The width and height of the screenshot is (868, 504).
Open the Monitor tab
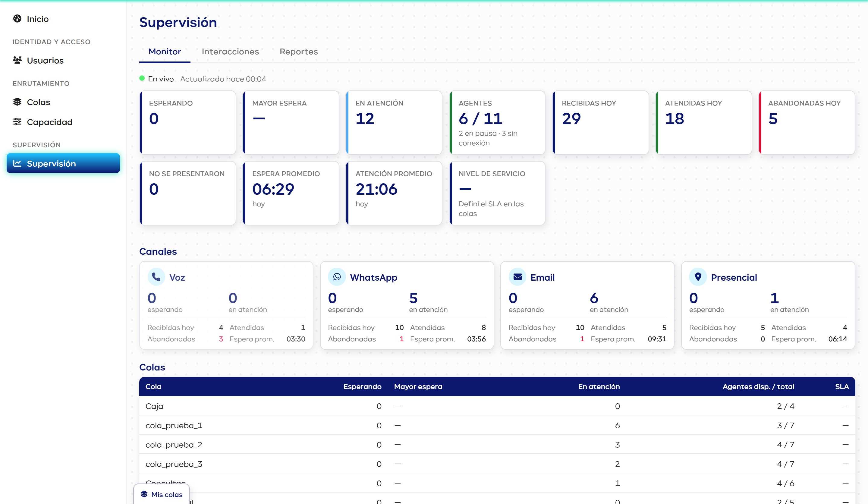click(x=165, y=52)
